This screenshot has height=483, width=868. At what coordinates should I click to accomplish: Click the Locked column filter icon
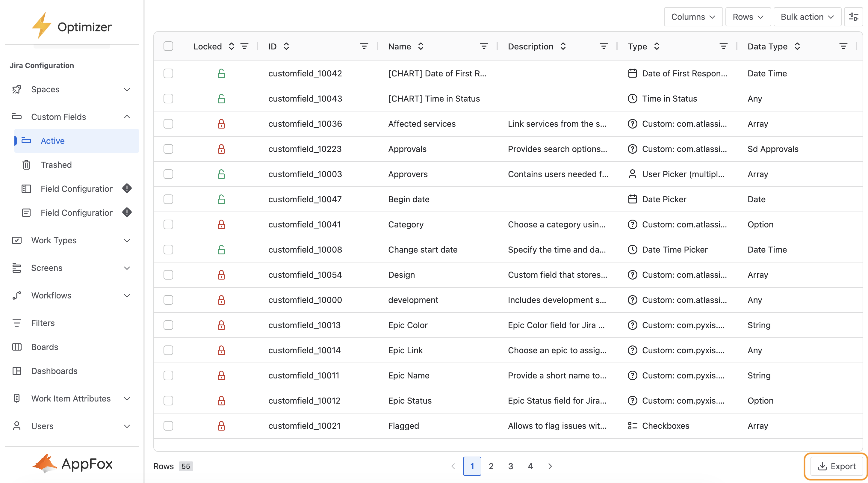(244, 46)
